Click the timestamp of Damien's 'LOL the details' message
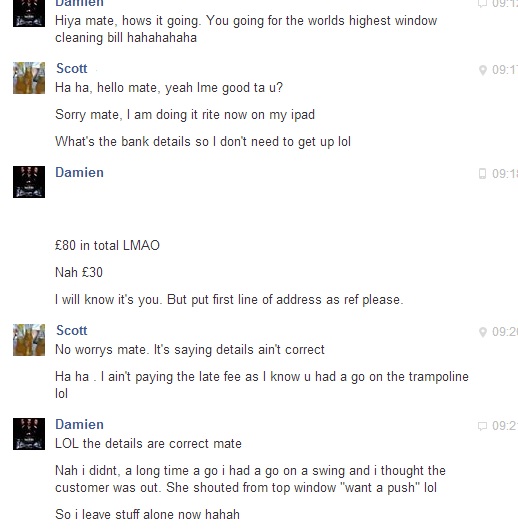This screenshot has width=518, height=531. point(505,426)
